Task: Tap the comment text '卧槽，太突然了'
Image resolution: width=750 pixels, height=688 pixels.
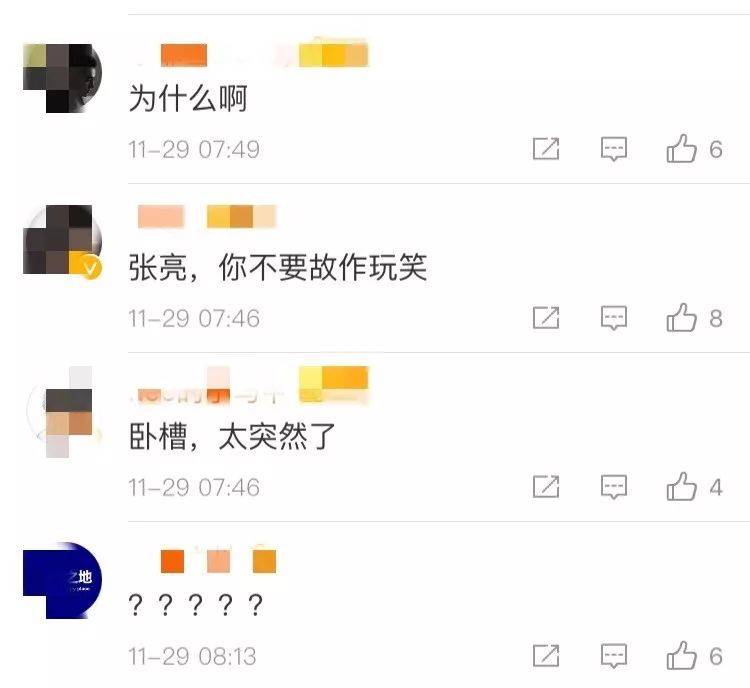Action: tap(232, 436)
